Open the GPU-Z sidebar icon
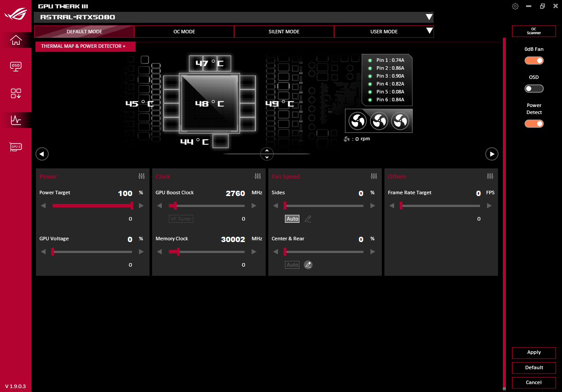The width and height of the screenshot is (562, 392). point(16,147)
